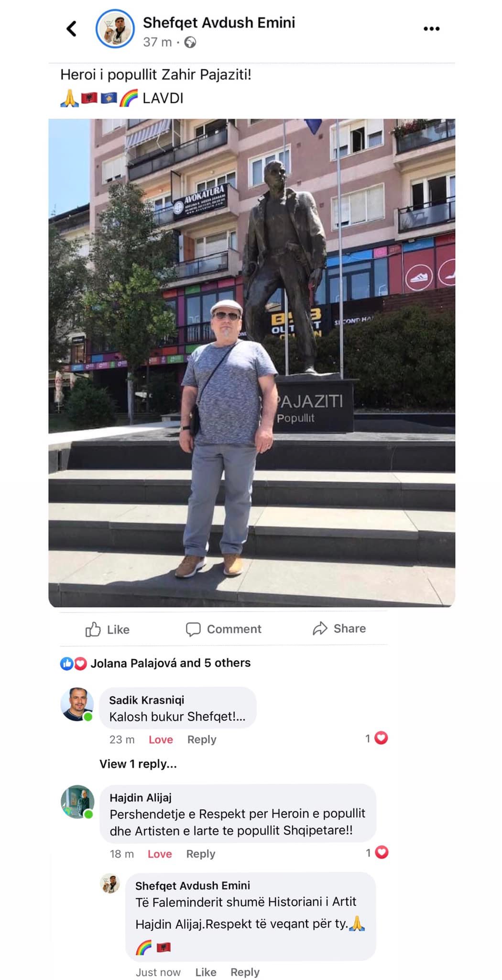Like Shefqet's reply to Hajdin Alijaj
The height and width of the screenshot is (980, 502).
pos(206,972)
